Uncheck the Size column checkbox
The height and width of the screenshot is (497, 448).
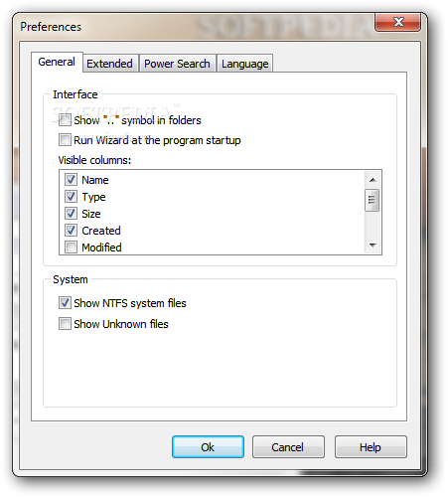coord(71,214)
